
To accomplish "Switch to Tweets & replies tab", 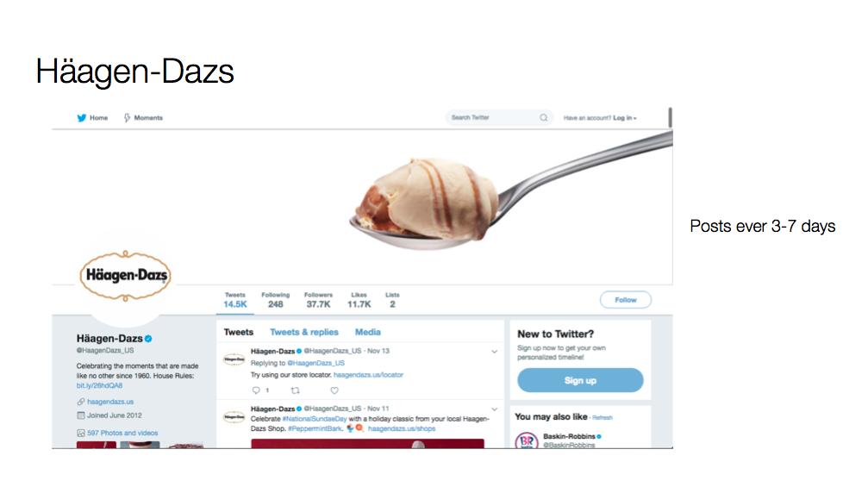I will click(x=304, y=332).
